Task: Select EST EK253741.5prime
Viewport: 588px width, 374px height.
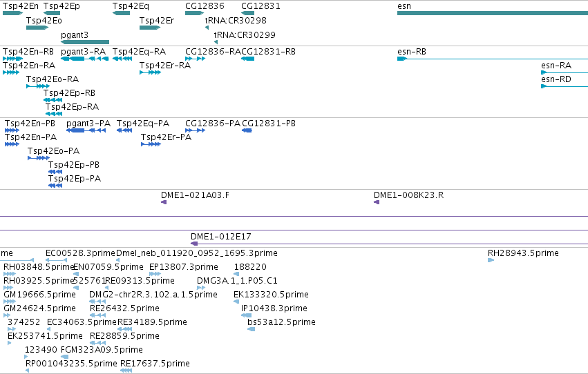Action: pyautogui.click(x=45, y=336)
